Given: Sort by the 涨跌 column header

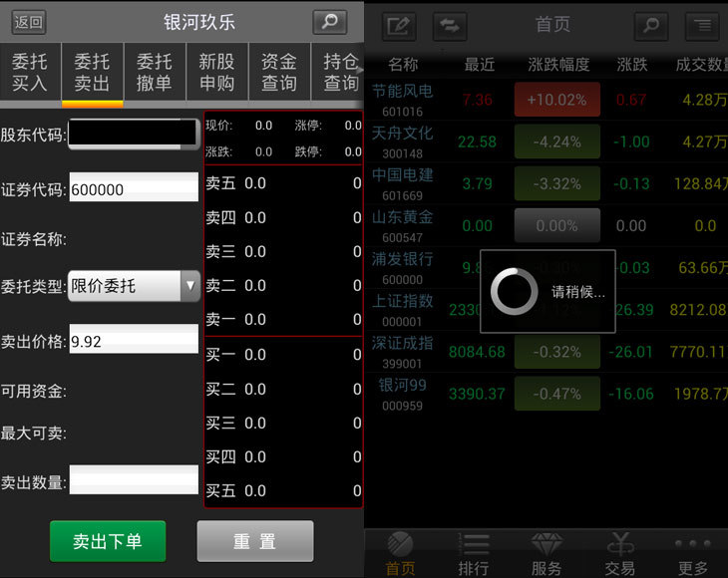Looking at the screenshot, I should click(x=632, y=64).
